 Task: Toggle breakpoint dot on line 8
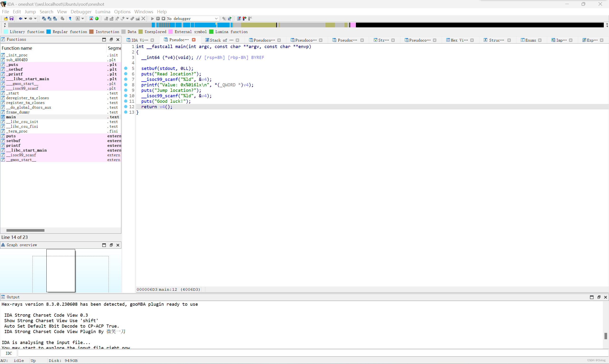coord(126,85)
